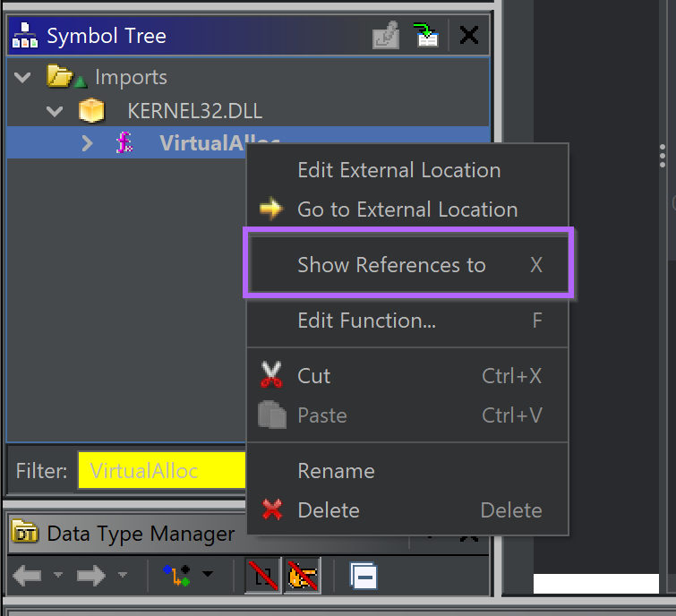Screen dimensions: 676x616
Task: Click the Collapse All data types icon
Action: [x=364, y=576]
